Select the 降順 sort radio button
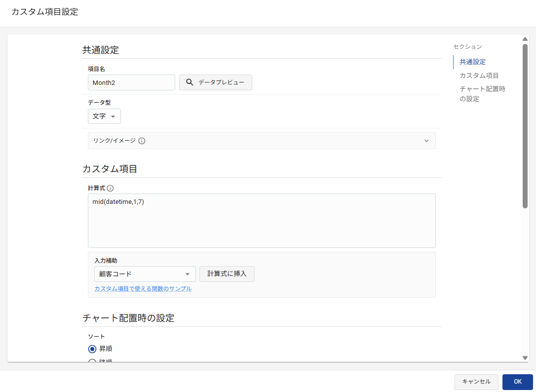Screen dimensions: 536x392 pos(92,361)
